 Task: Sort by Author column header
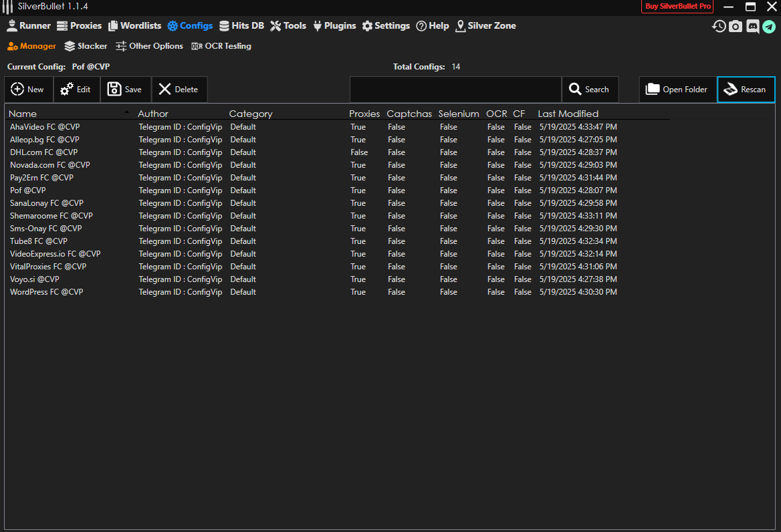click(153, 114)
